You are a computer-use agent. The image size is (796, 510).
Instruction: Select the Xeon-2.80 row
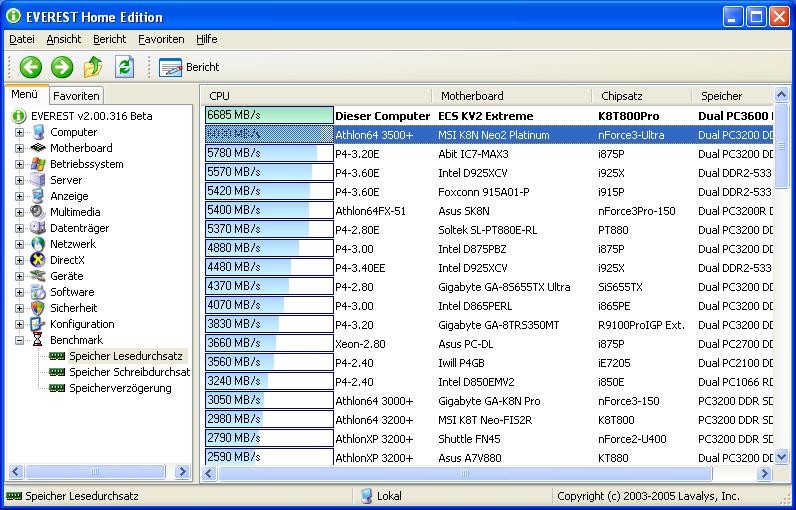coord(489,344)
